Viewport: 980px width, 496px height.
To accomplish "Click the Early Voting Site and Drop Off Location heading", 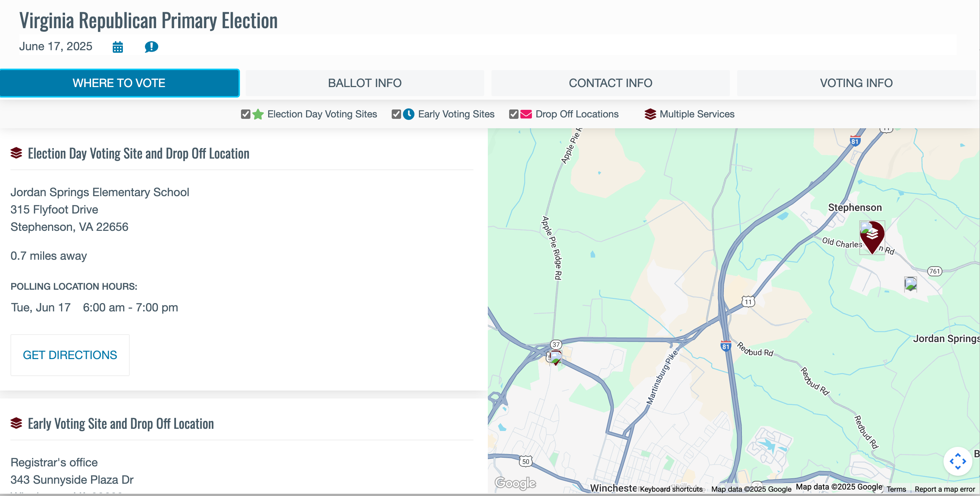I will point(121,424).
